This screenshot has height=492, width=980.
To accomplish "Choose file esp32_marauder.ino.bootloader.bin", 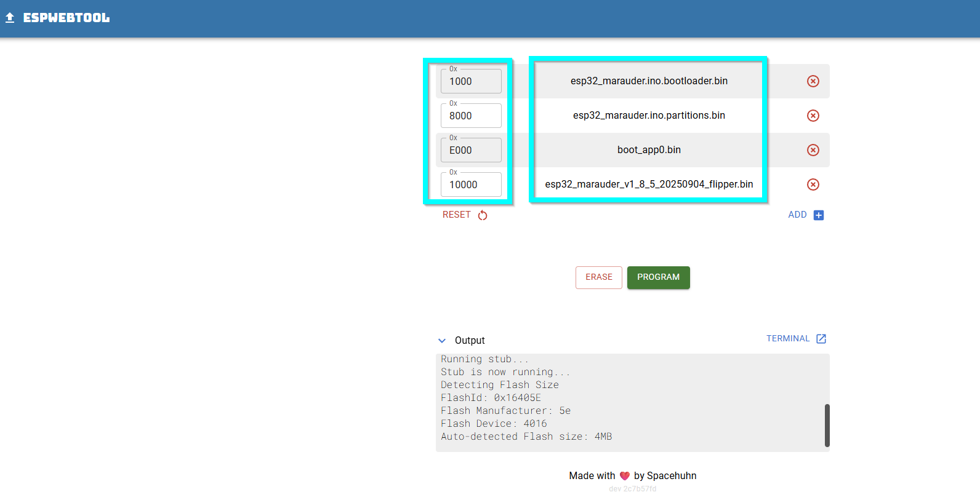I will (649, 81).
